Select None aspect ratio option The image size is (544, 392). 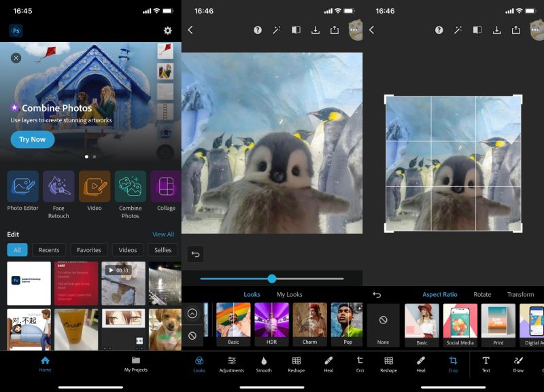point(383,325)
